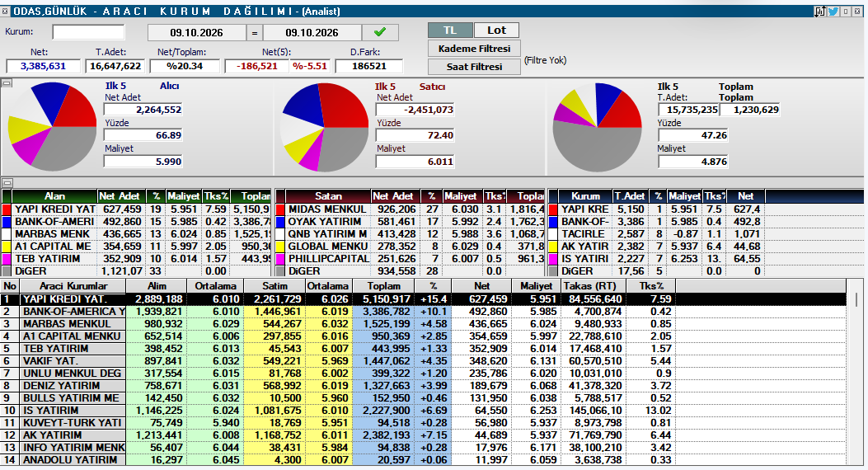
Task: Click the small icon left of ODAS title
Action: 5,11
